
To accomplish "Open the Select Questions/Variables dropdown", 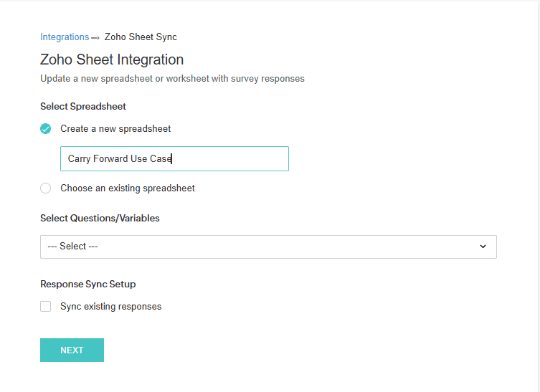I will tap(268, 247).
